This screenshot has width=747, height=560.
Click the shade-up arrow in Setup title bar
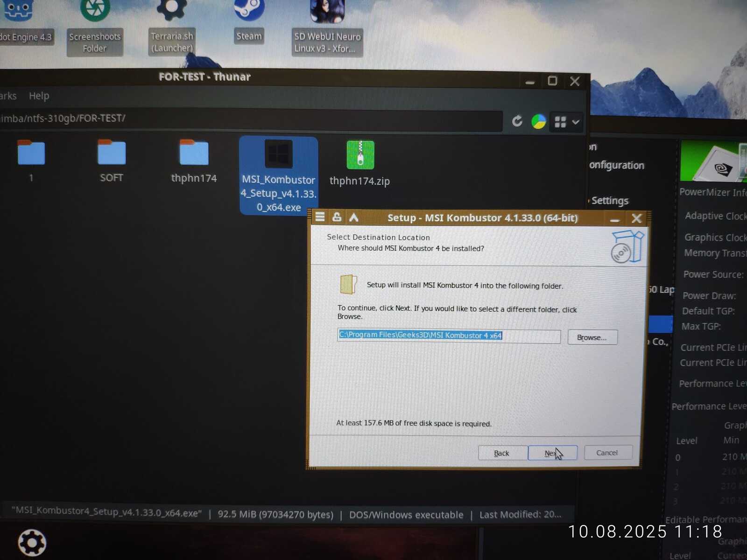[354, 217]
